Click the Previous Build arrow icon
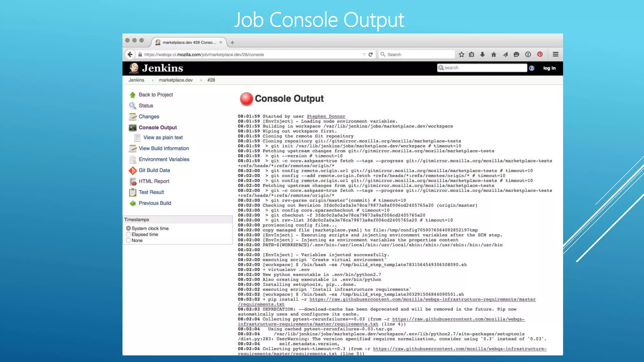The width and height of the screenshot is (644, 362). tap(133, 203)
